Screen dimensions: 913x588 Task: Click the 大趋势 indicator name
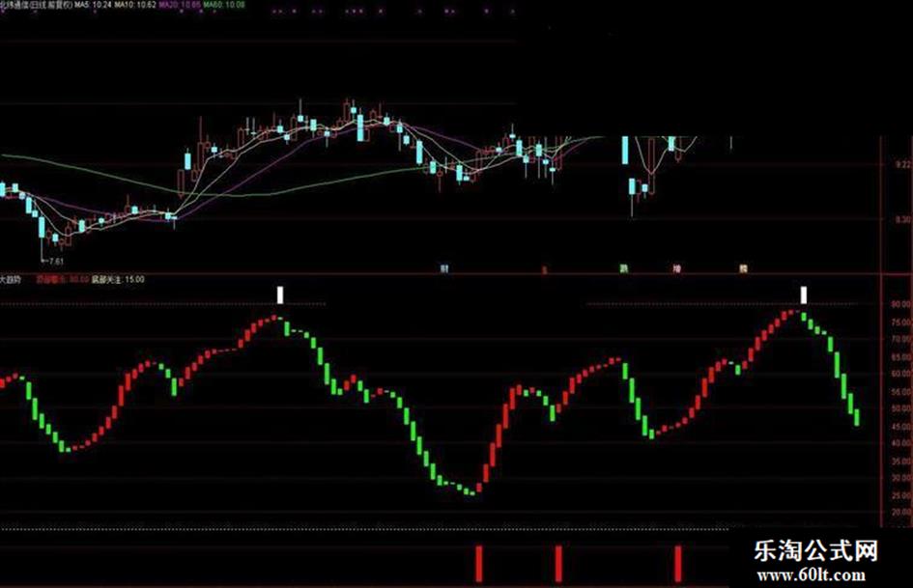coord(11,279)
